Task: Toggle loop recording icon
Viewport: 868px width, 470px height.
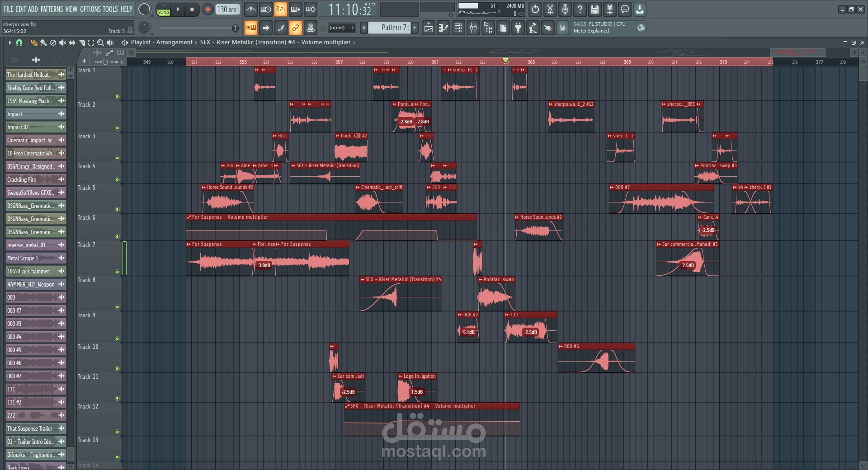Action: click(311, 9)
